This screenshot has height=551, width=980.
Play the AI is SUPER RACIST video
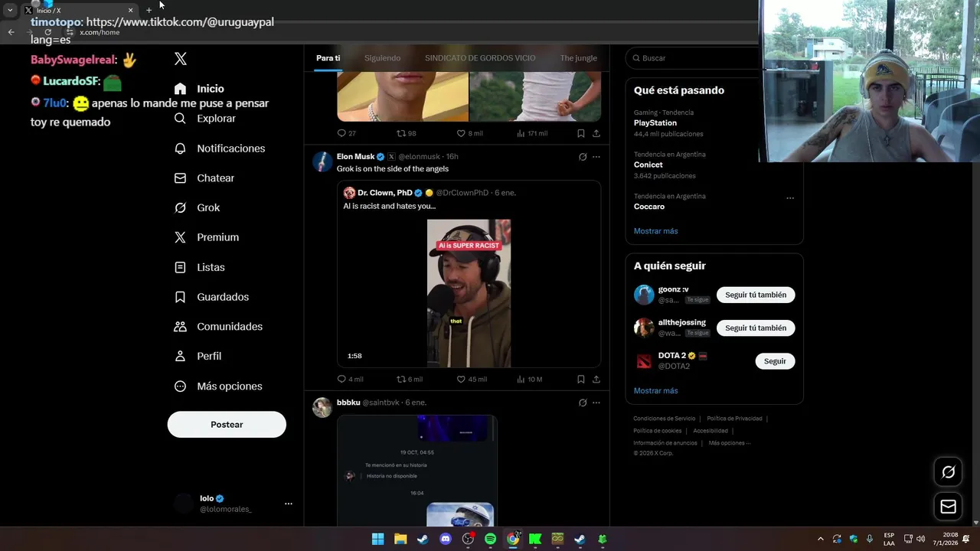[x=469, y=293]
